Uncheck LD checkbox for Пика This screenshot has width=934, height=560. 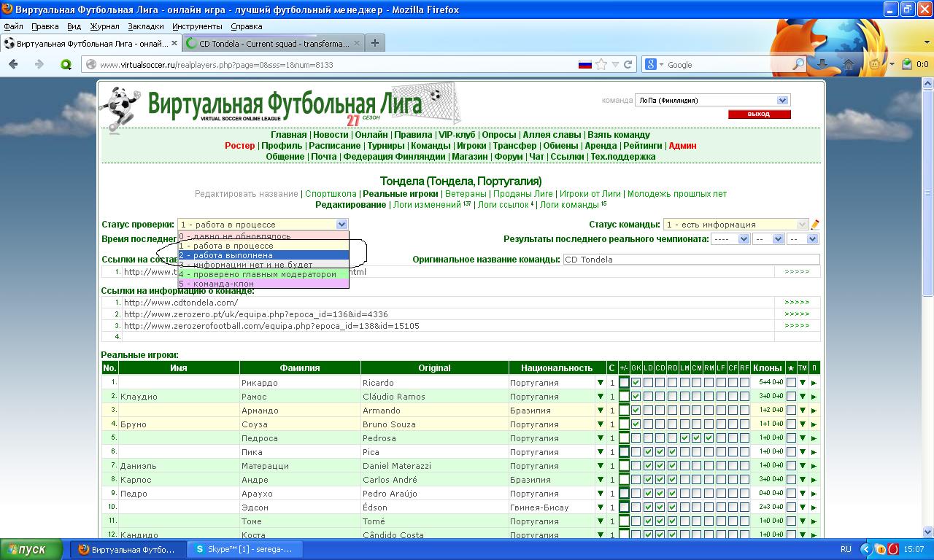[648, 452]
